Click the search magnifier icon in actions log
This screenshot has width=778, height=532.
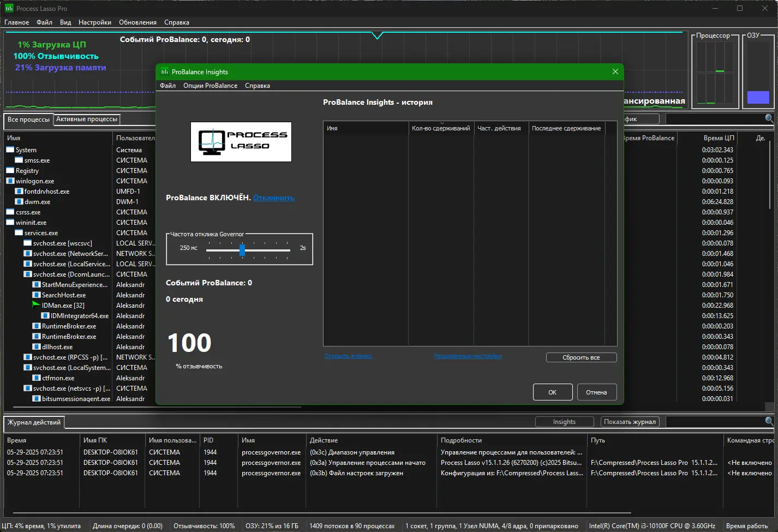click(x=769, y=421)
